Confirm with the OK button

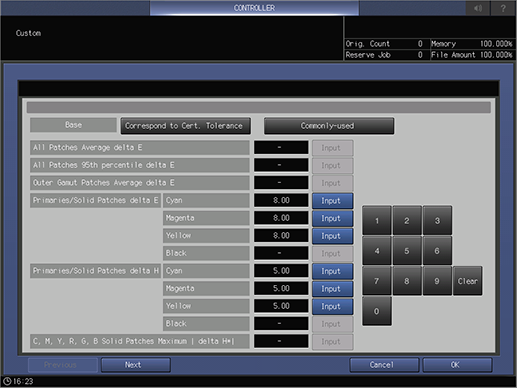[457, 365]
